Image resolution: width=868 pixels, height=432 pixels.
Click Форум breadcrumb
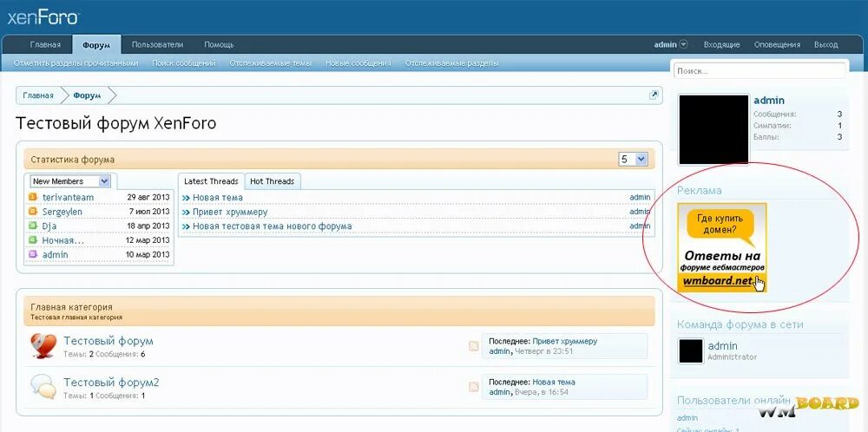87,95
